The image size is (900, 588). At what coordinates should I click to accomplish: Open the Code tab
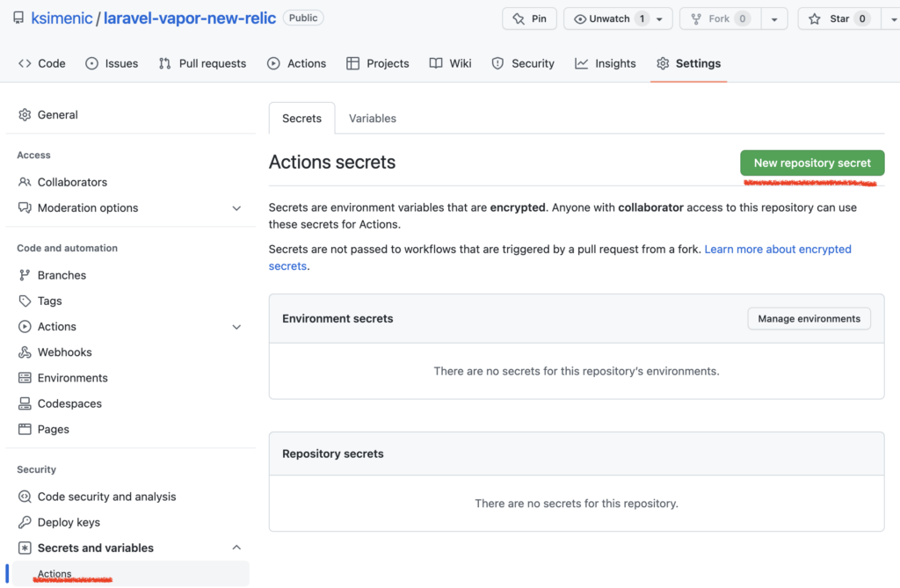[42, 64]
